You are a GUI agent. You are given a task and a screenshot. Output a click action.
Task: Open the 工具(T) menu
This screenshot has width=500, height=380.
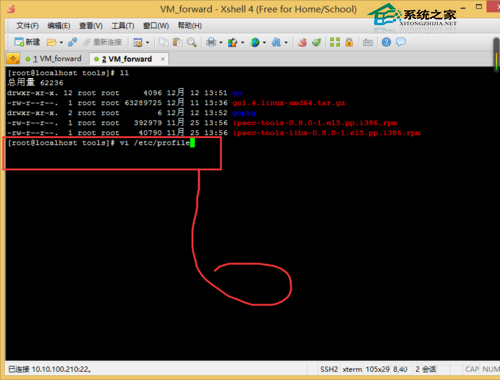[x=123, y=26]
